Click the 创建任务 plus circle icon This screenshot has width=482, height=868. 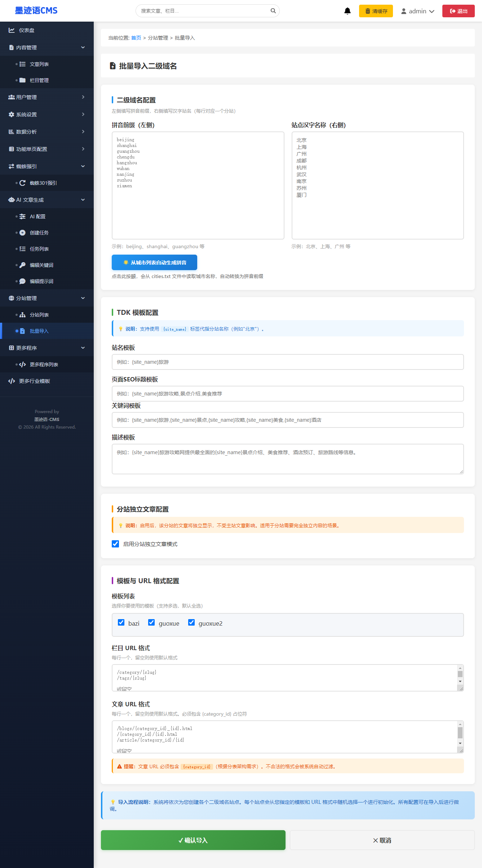22,233
